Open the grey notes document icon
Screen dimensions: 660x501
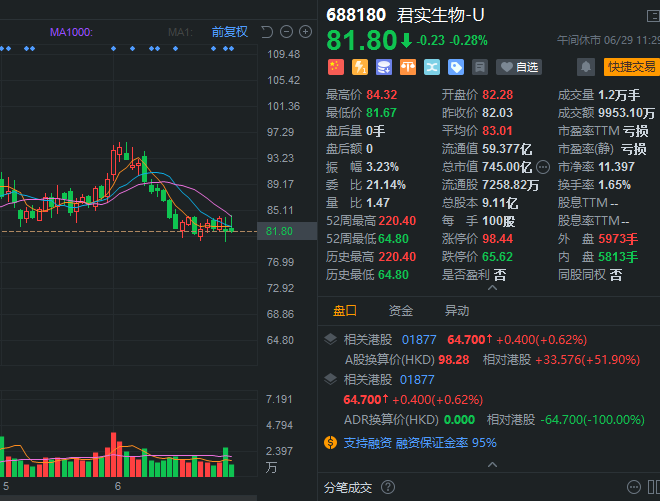click(480, 67)
